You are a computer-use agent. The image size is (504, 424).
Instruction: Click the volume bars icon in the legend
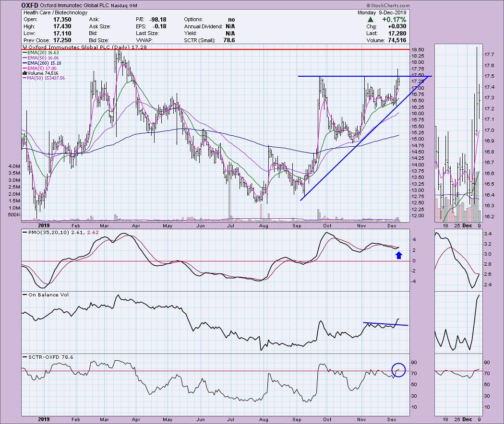24,73
